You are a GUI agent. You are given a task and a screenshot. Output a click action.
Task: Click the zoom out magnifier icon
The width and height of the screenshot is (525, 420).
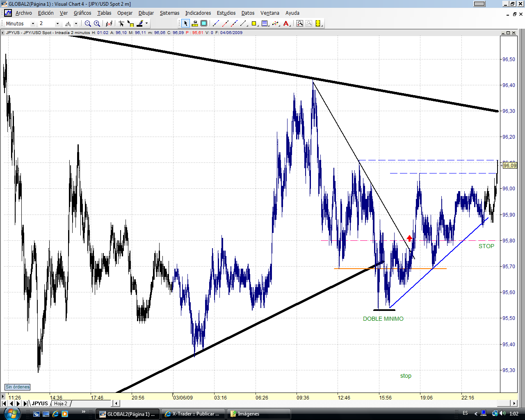coord(87,24)
